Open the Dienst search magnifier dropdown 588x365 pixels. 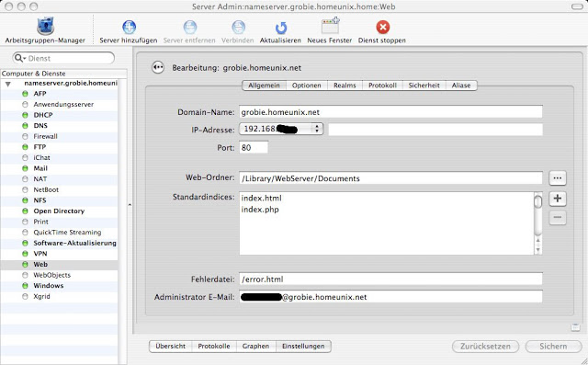(x=19, y=58)
